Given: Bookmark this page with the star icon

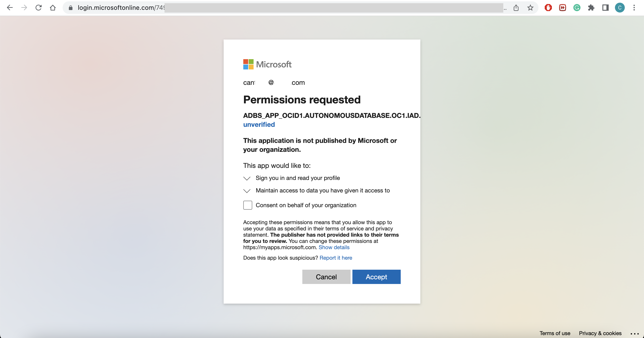Looking at the screenshot, I should [530, 8].
